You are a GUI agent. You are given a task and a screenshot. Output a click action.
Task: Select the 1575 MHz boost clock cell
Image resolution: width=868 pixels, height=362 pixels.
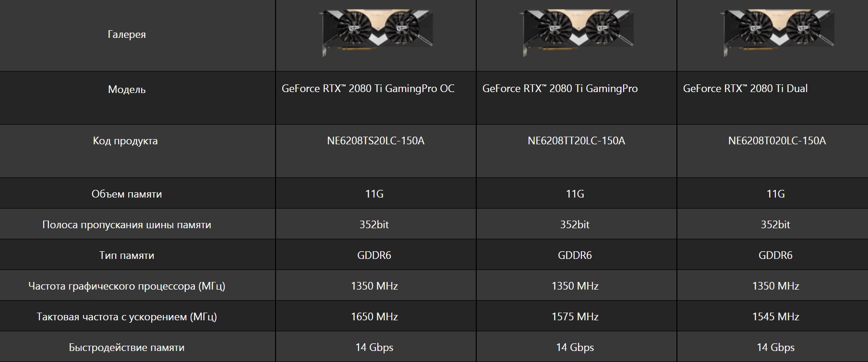tap(575, 317)
